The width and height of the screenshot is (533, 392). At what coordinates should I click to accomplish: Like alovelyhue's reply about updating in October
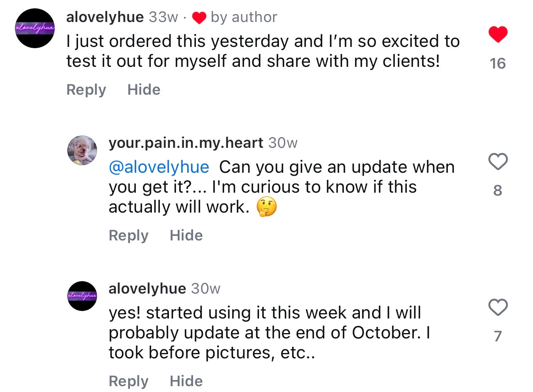click(x=498, y=307)
